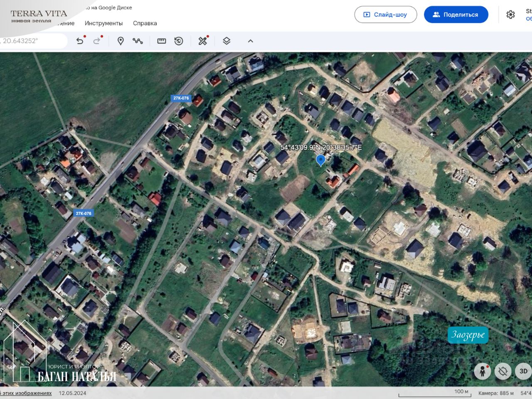Click the blue placemark pin on map
The width and height of the screenshot is (532, 399).
click(x=320, y=160)
